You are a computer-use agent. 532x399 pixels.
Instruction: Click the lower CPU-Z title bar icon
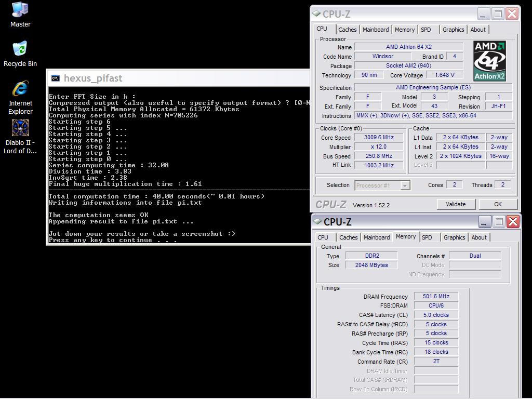coord(317,221)
